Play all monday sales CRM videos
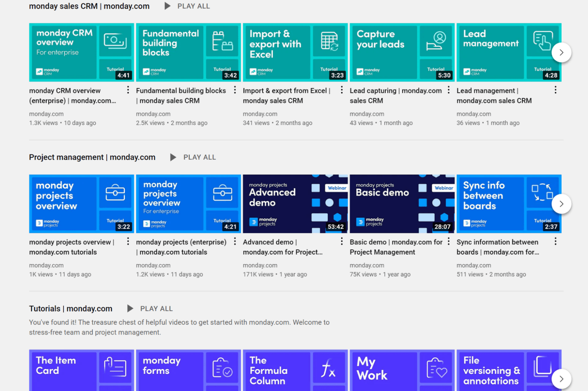The width and height of the screenshot is (588, 391). tap(187, 6)
